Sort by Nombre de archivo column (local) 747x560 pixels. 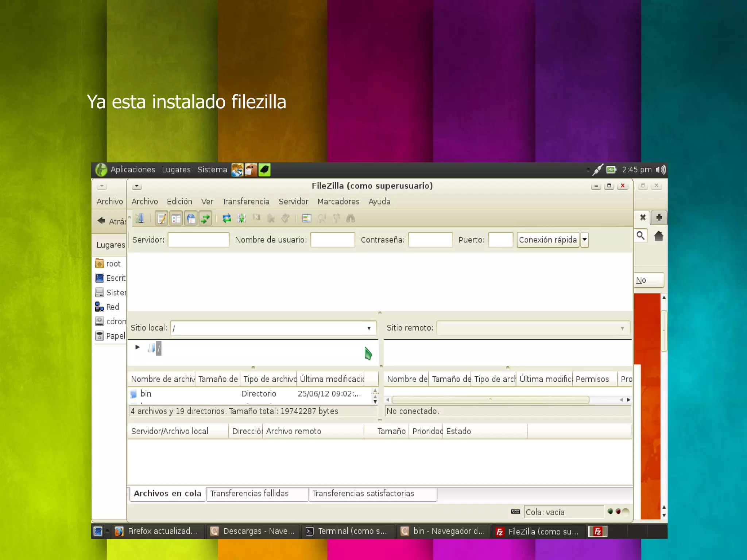(162, 379)
